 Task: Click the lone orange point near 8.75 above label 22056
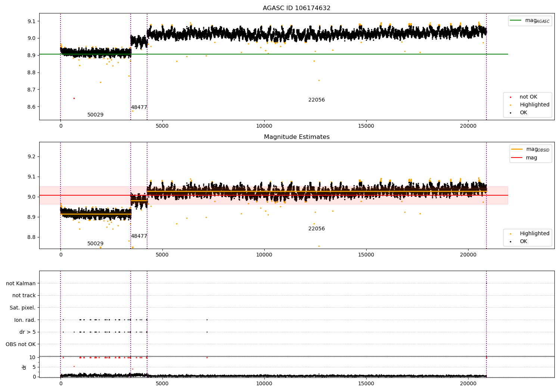coord(319,80)
